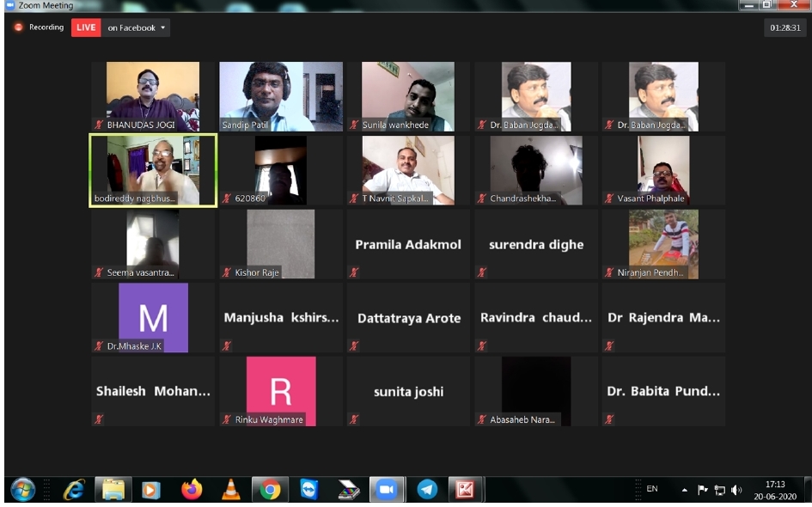
Task: Click the red LIVE badge
Action: coord(85,27)
